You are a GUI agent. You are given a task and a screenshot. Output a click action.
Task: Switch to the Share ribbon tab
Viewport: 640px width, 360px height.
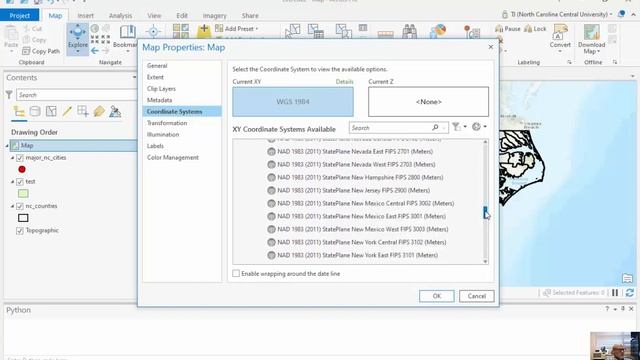tap(250, 16)
